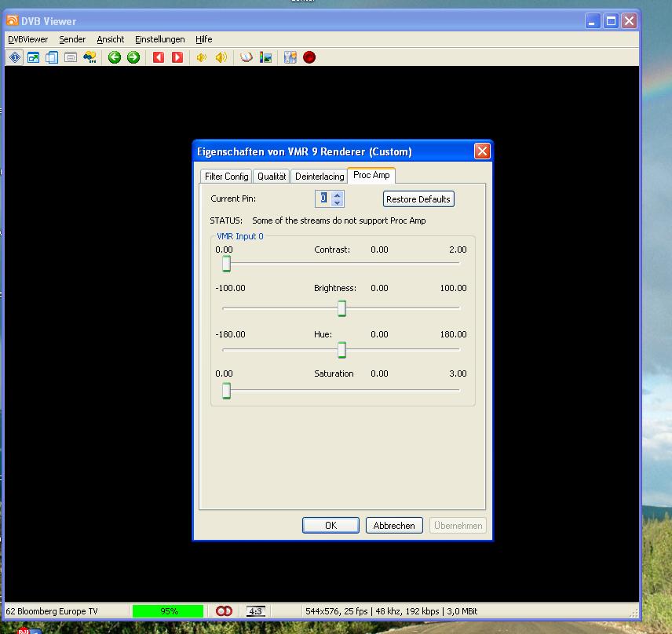The image size is (672, 634).
Task: Open the options tools icon
Action: coord(290,57)
